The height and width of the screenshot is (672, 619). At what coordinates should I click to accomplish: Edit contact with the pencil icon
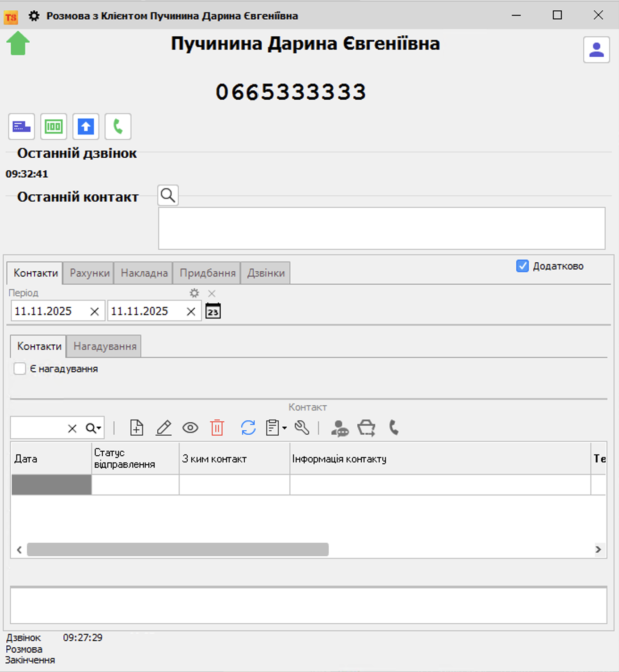(x=163, y=428)
